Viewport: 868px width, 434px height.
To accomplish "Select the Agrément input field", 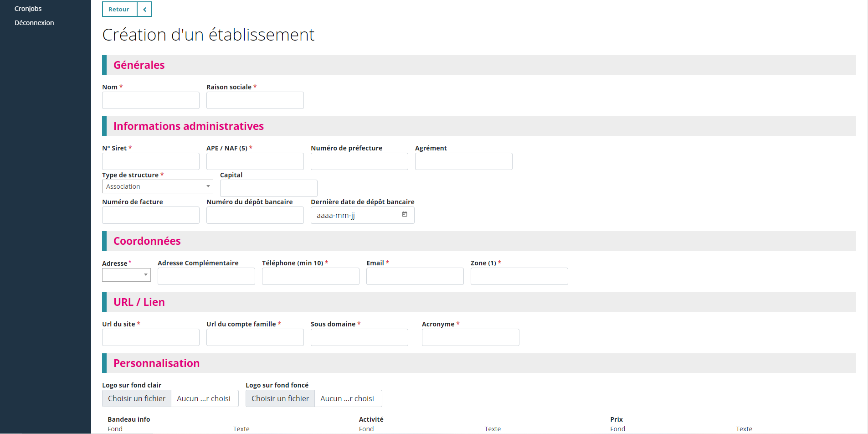I will (464, 161).
